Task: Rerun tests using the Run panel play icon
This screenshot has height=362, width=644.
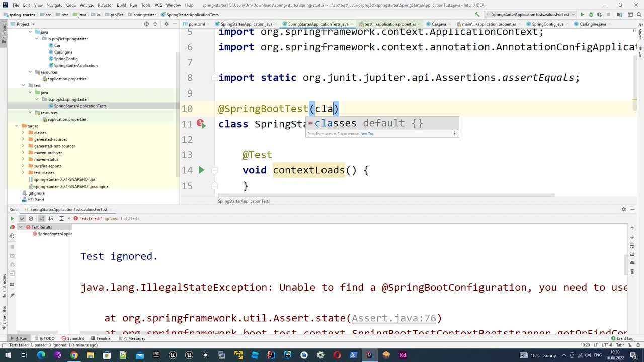Action: click(12, 219)
